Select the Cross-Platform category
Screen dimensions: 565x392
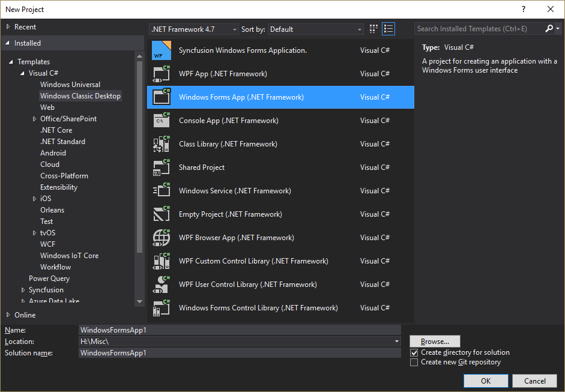click(64, 176)
